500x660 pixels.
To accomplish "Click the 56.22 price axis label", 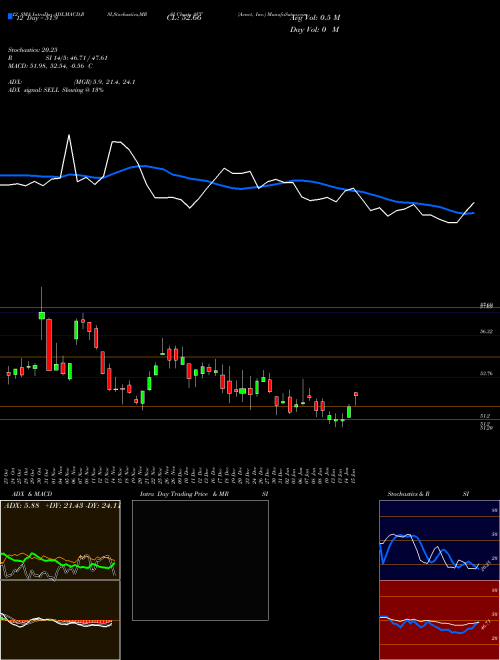I will point(487,332).
